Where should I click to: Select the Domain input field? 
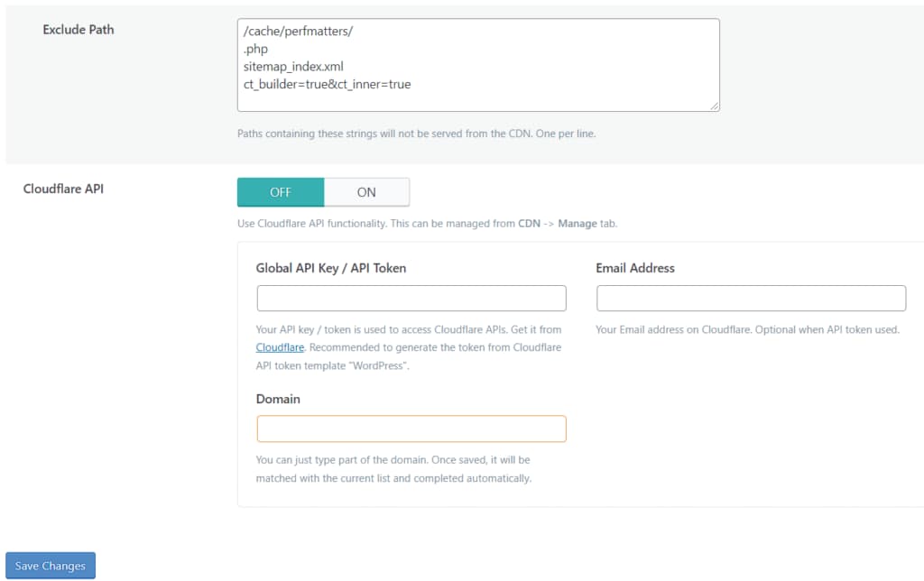point(411,429)
